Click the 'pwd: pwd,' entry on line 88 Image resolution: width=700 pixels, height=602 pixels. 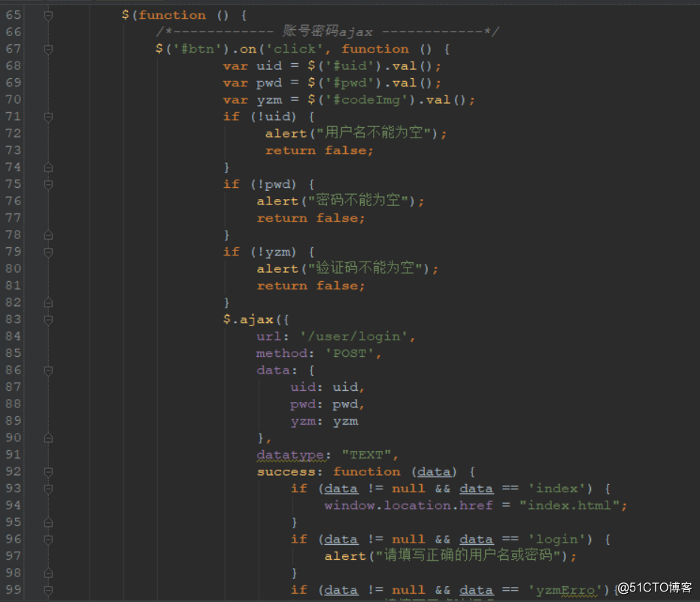pyautogui.click(x=327, y=404)
